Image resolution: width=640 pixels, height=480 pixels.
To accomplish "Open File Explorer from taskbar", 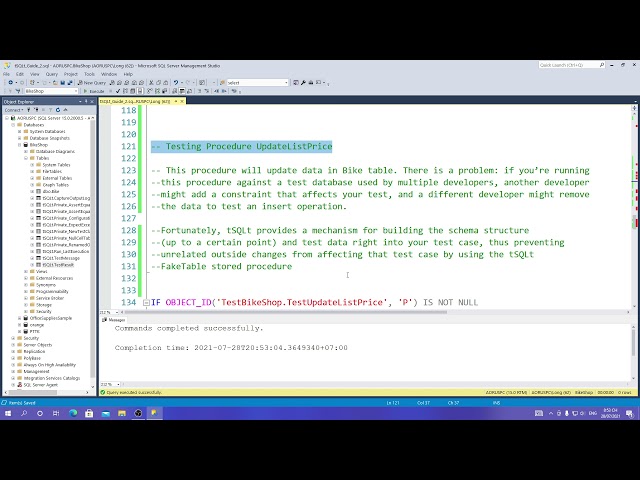I will tap(122, 413).
